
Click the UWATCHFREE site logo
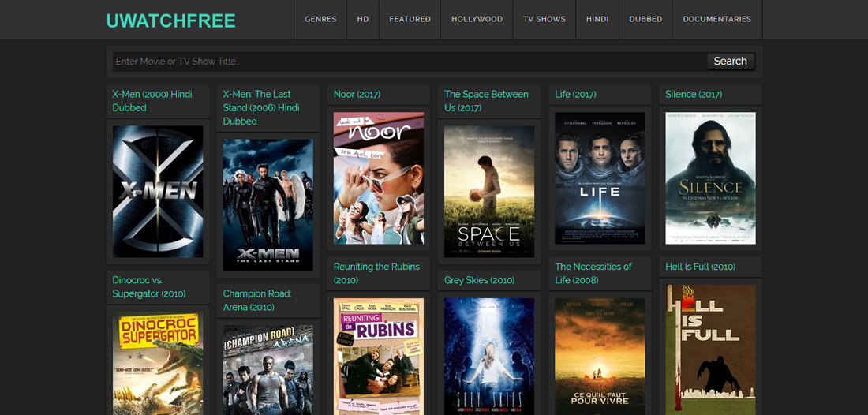click(x=171, y=21)
